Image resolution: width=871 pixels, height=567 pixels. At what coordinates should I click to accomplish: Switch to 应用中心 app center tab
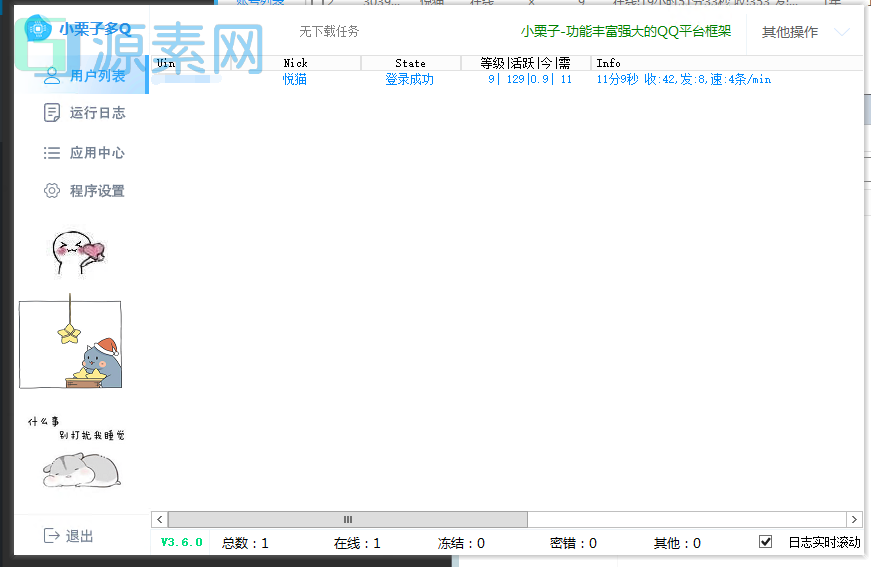(x=82, y=152)
